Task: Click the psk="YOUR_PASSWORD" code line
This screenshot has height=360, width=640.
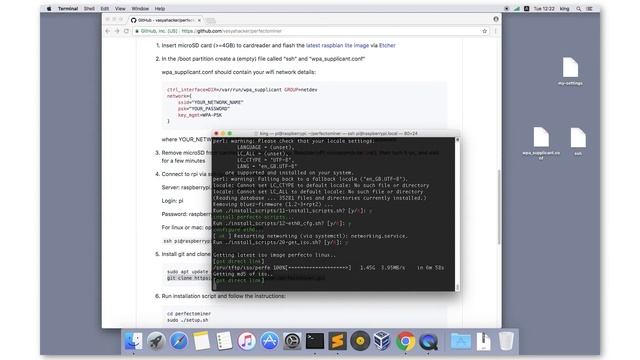Action: pyautogui.click(x=204, y=109)
